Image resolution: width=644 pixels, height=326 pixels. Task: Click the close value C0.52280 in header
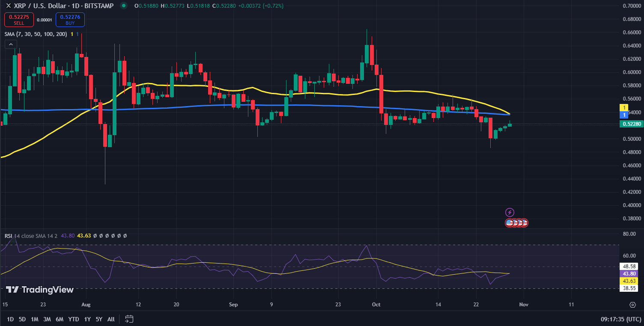(223, 6)
